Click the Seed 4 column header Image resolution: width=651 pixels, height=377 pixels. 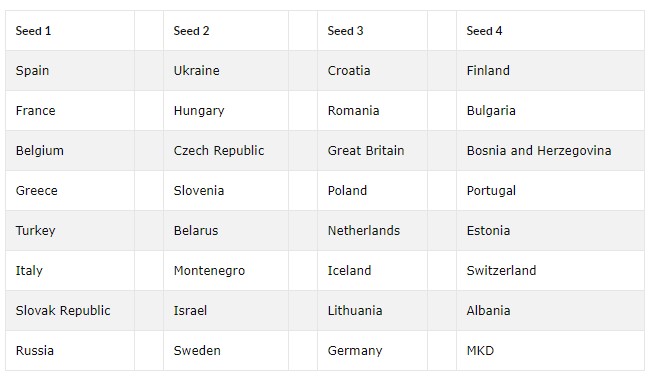pyautogui.click(x=484, y=31)
